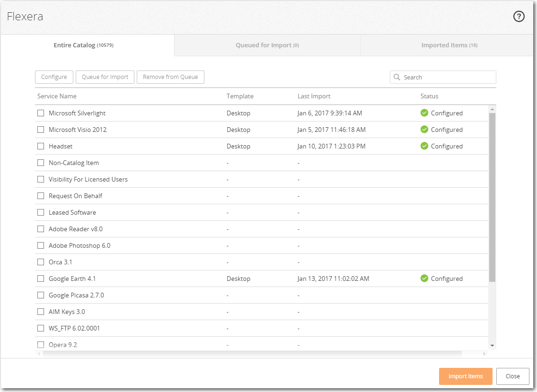Select the Orca 3.1 checkbox
This screenshot has width=537, height=392.
[x=41, y=262]
